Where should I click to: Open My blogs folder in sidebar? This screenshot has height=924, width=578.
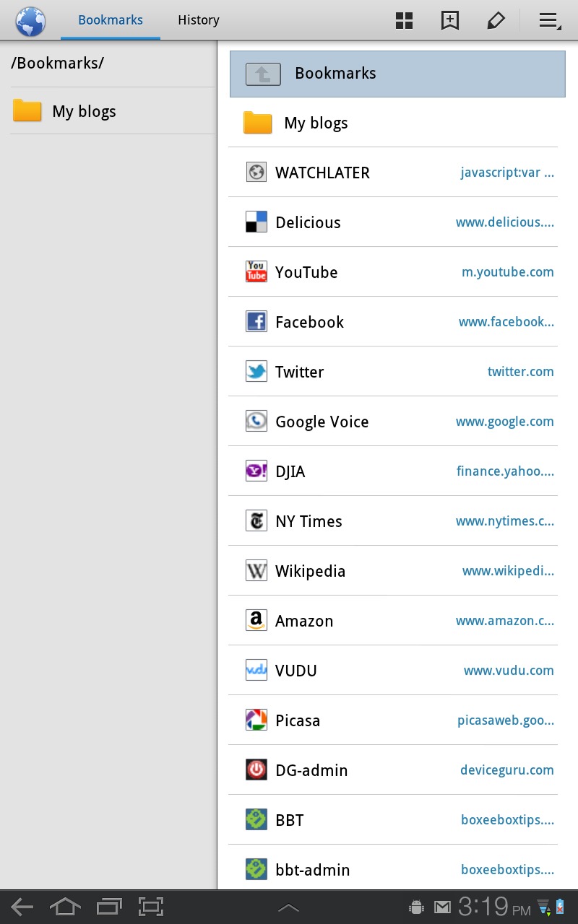(x=112, y=111)
